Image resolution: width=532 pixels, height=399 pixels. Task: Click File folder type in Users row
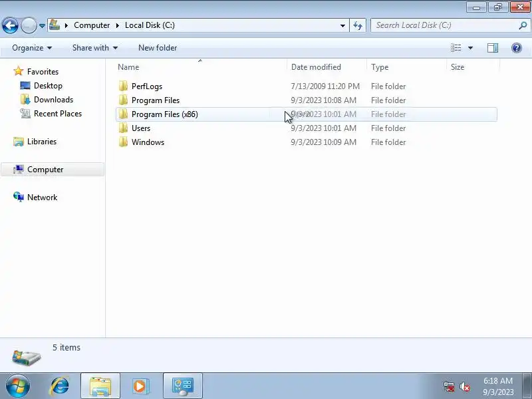(388, 128)
